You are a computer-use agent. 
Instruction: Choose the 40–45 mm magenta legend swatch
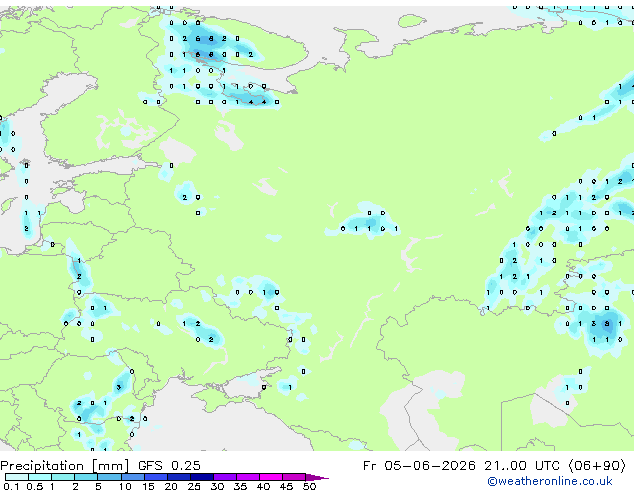coord(271,477)
